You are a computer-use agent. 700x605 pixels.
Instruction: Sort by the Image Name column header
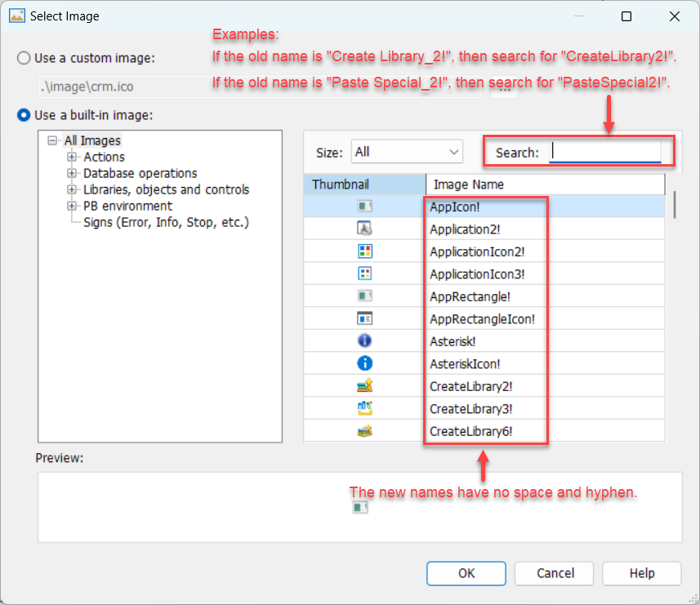(x=545, y=185)
